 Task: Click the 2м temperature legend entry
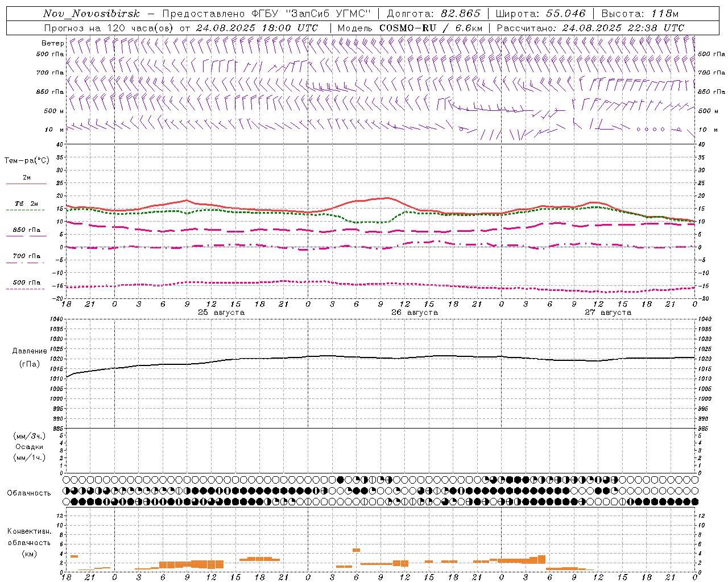[27, 178]
